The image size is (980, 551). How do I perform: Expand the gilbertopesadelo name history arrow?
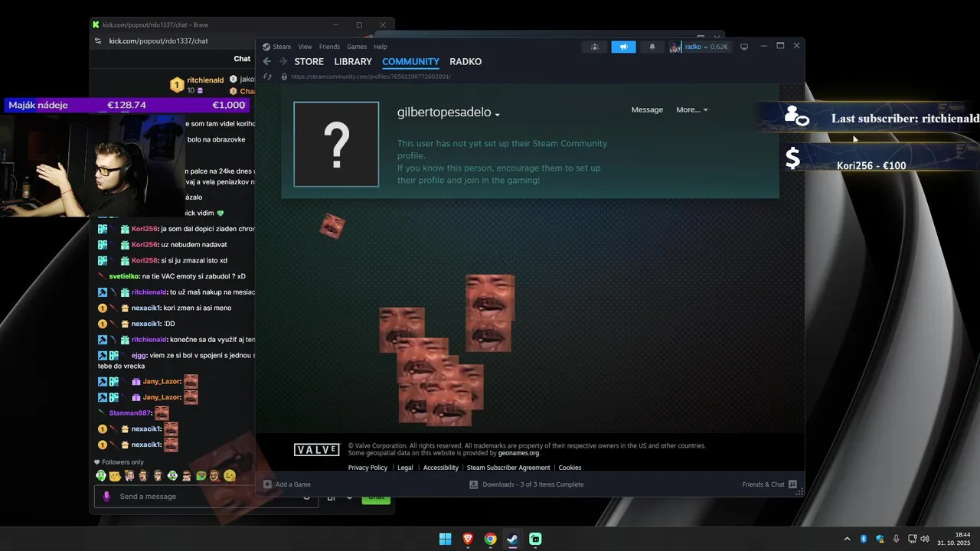pyautogui.click(x=498, y=114)
